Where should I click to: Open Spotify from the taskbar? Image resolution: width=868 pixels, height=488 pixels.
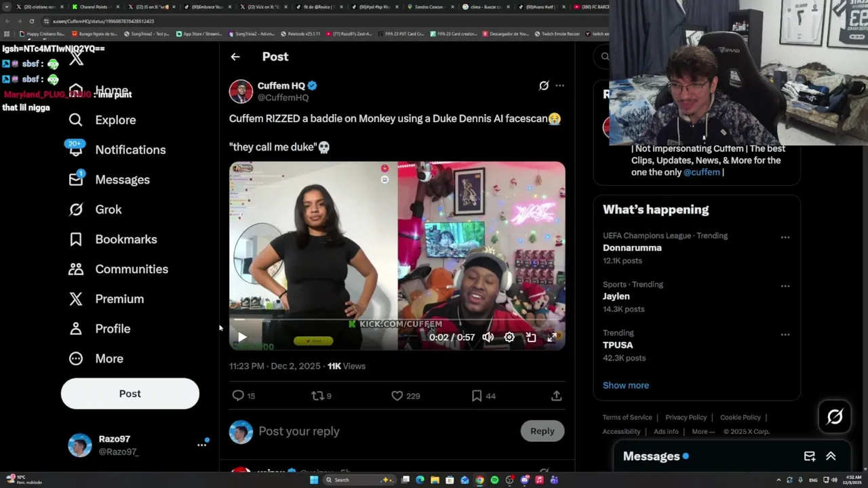(x=494, y=480)
